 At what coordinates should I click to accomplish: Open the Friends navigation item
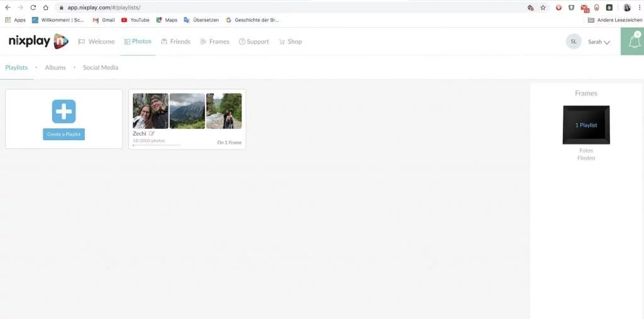[176, 41]
